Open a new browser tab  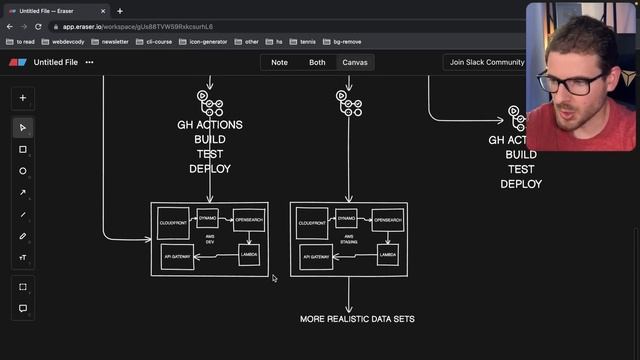[120, 11]
